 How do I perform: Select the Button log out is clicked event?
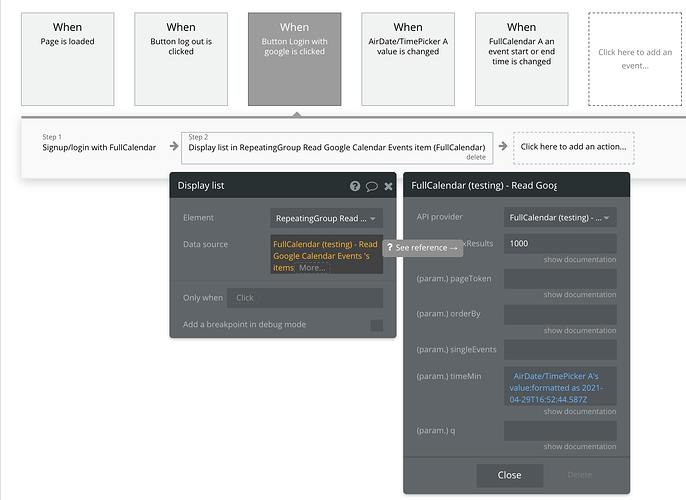click(181, 59)
